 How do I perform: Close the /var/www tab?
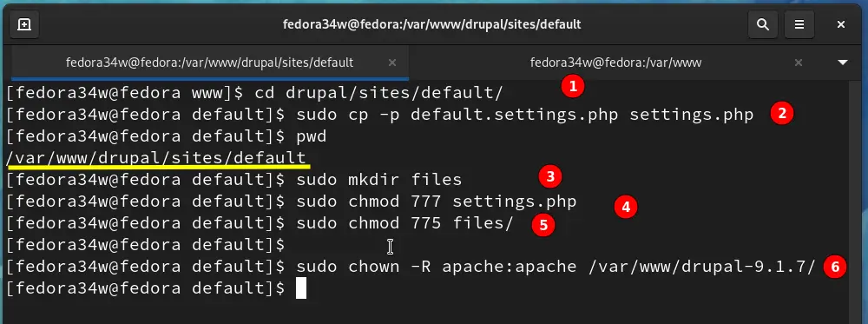[799, 63]
